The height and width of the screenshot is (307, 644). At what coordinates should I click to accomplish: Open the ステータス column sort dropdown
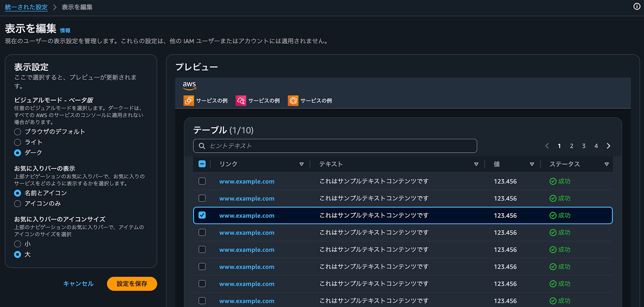pos(607,164)
